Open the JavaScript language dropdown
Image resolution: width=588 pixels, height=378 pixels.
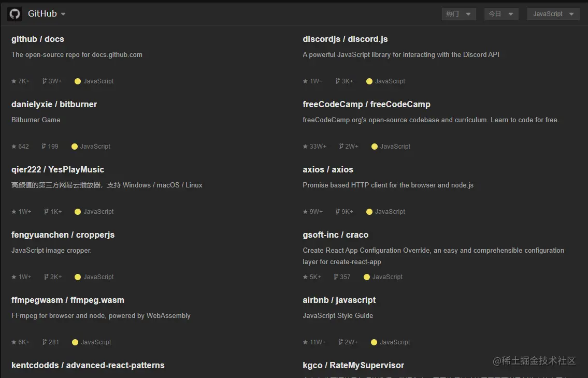pos(553,14)
